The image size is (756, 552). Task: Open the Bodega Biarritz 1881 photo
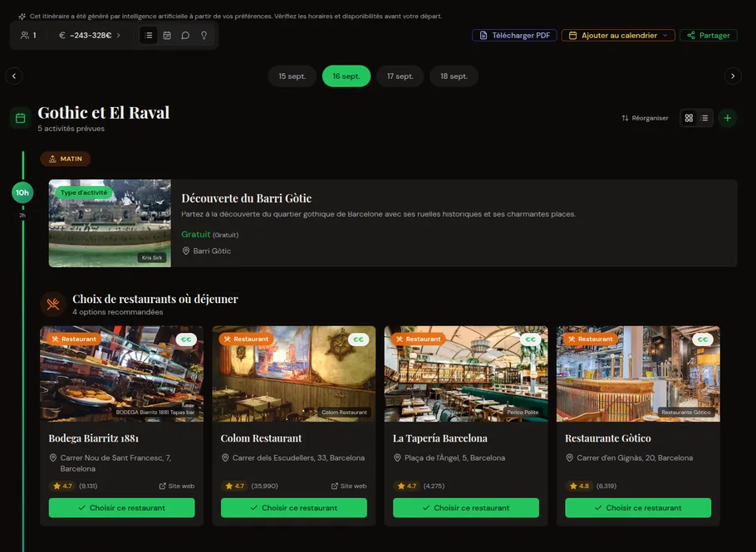pos(121,374)
